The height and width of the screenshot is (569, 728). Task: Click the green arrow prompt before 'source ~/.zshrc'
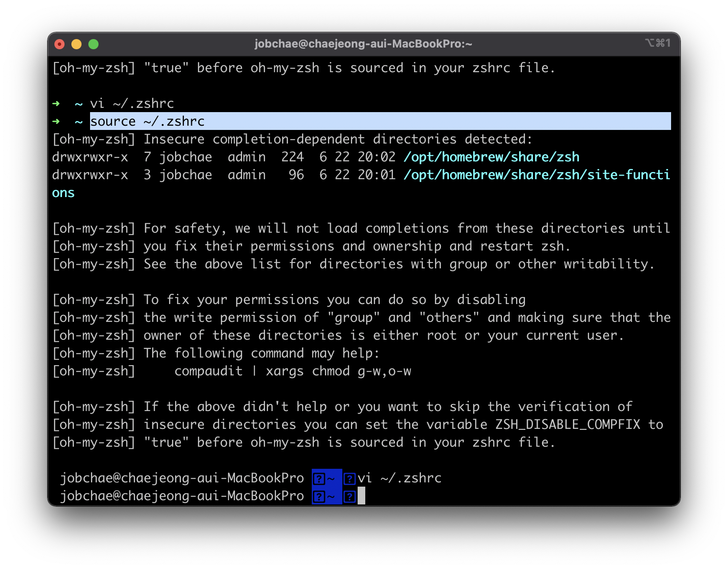pos(56,121)
